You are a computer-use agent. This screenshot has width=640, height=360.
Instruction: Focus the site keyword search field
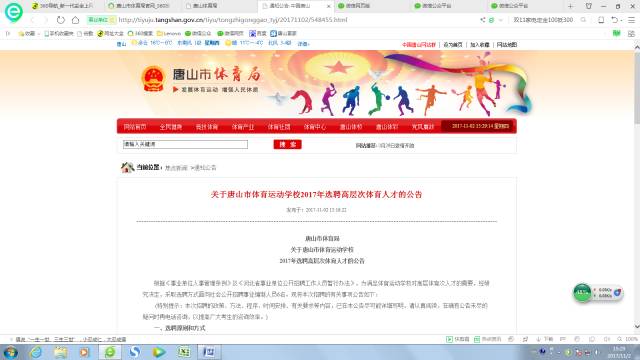(x=185, y=144)
